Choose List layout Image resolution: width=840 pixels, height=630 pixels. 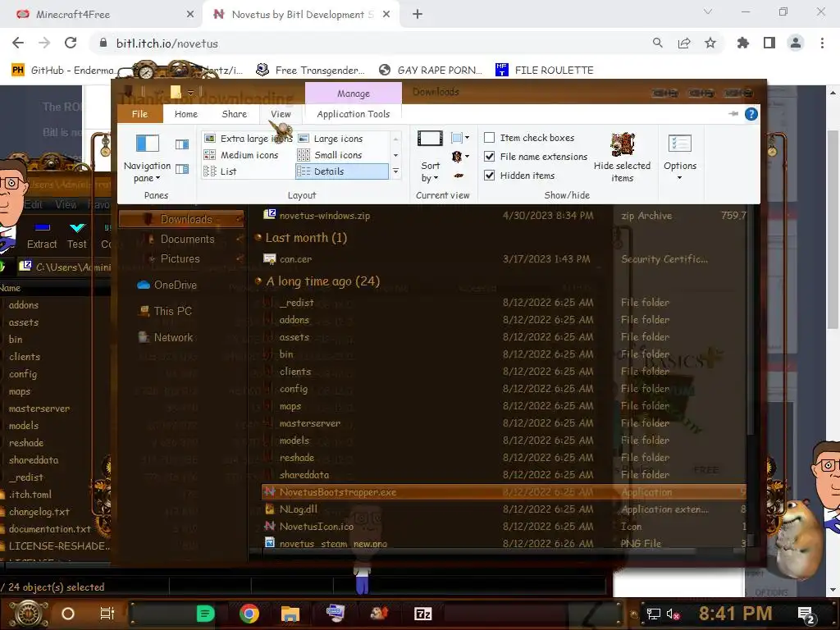[x=221, y=171]
